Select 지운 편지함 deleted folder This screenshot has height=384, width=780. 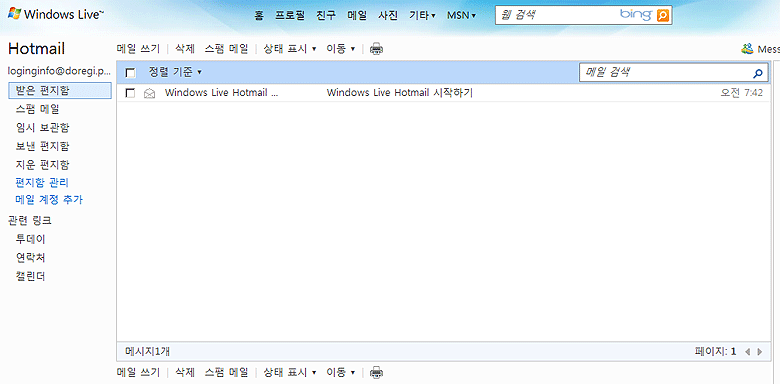coord(42,164)
